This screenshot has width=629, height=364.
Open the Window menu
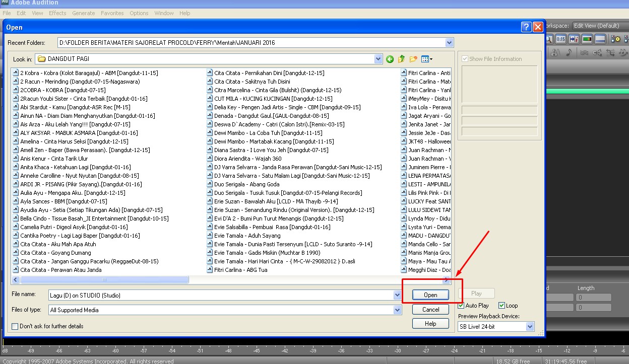[x=164, y=13]
